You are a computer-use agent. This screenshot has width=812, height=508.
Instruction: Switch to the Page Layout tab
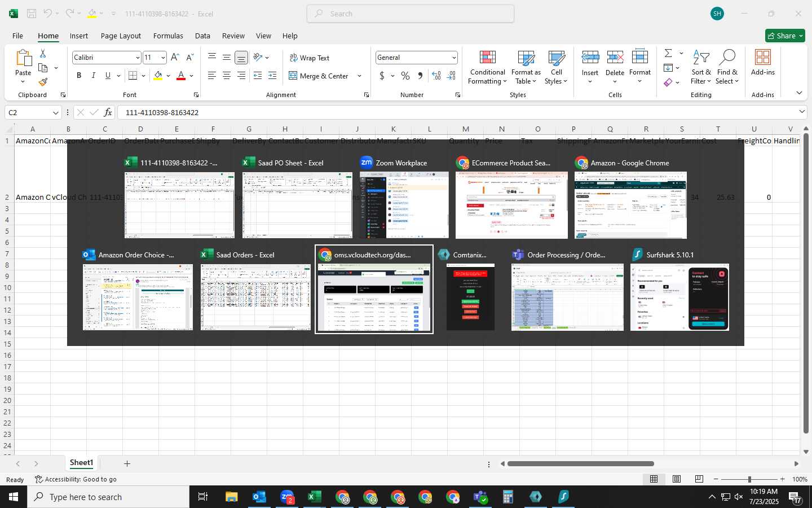tap(121, 36)
